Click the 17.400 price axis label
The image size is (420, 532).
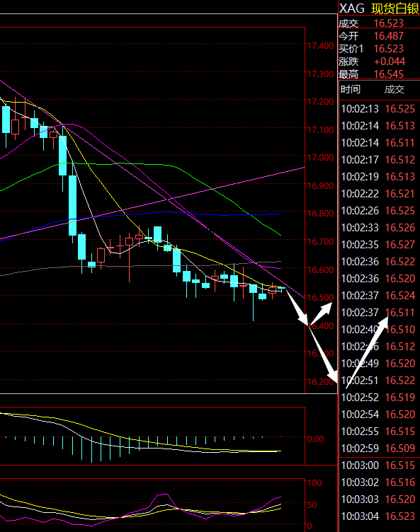pyautogui.click(x=320, y=45)
